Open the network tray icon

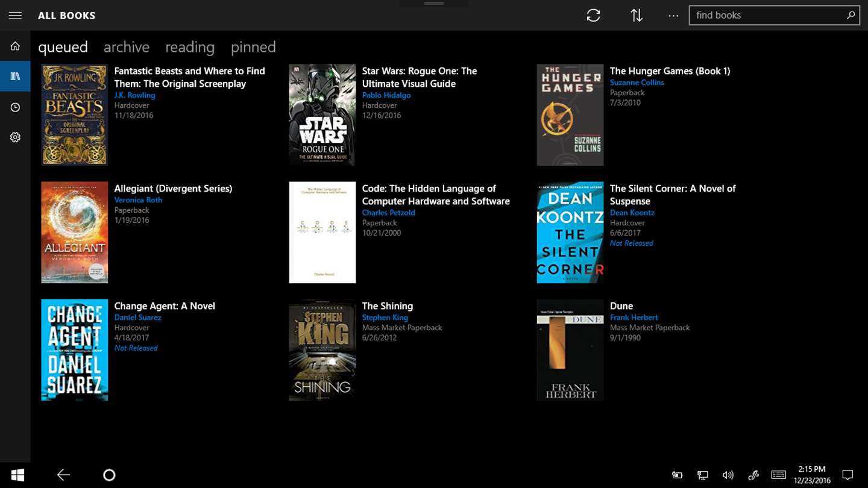coord(702,475)
